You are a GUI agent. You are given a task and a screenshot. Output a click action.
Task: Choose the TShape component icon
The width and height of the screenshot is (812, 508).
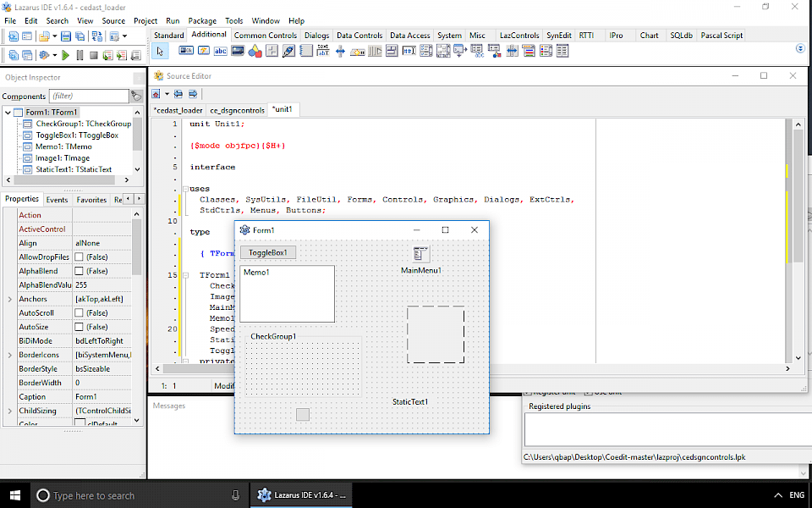coord(255,51)
